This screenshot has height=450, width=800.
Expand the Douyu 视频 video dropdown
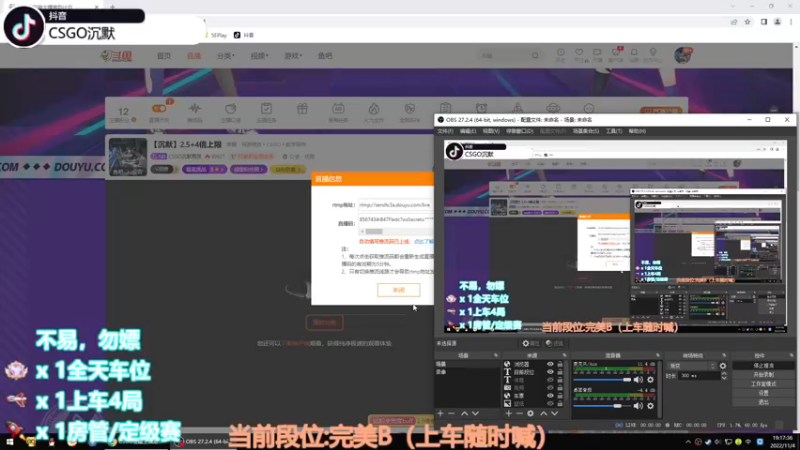pos(259,56)
